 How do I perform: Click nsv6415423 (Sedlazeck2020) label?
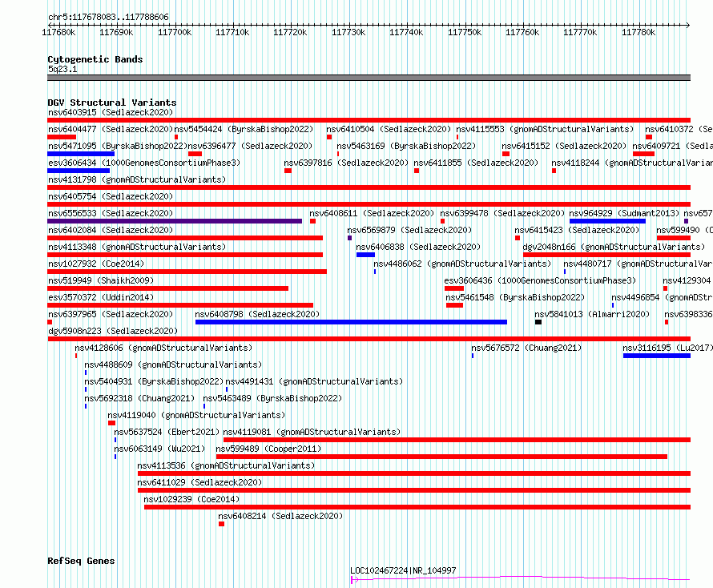(577, 230)
